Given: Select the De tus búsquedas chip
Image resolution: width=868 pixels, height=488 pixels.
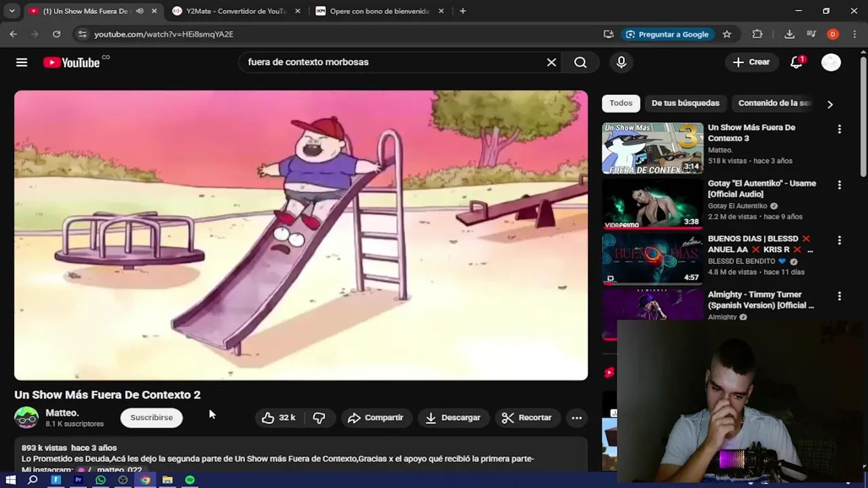Looking at the screenshot, I should (685, 103).
